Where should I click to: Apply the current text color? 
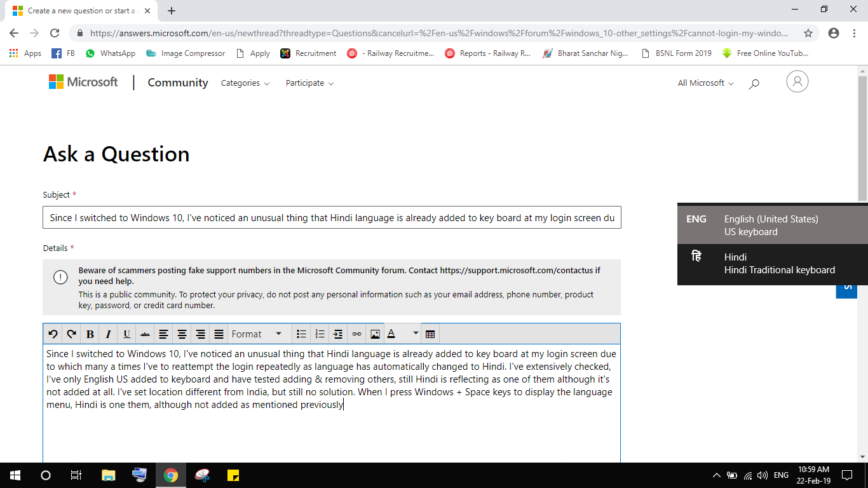point(391,334)
